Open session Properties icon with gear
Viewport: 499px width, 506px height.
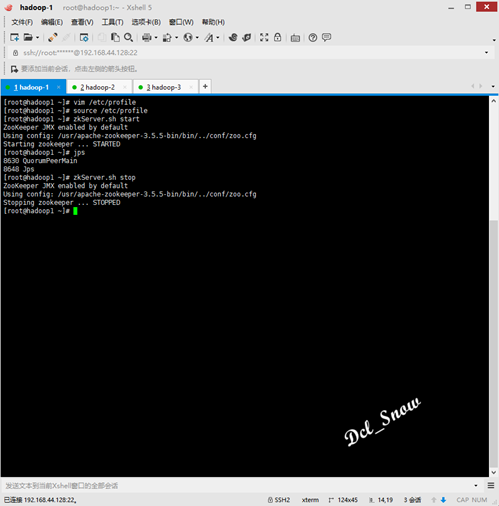84,38
